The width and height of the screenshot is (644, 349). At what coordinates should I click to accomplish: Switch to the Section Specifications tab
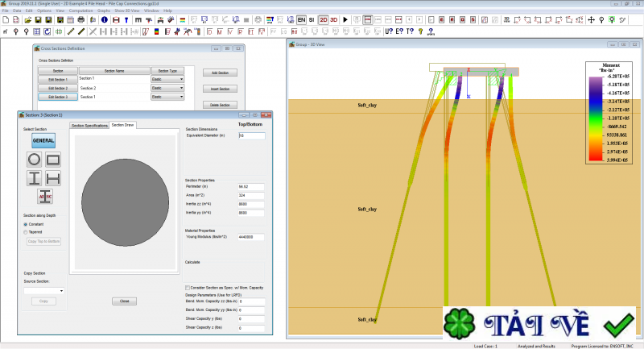(x=89, y=126)
